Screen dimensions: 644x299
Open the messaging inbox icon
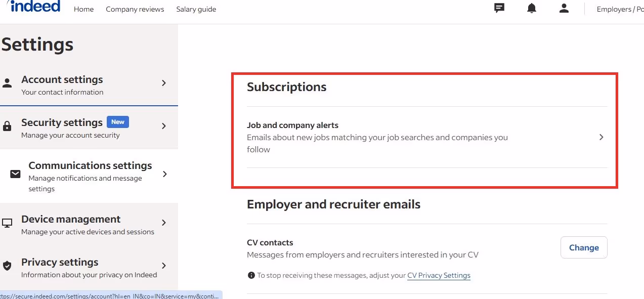click(x=499, y=8)
